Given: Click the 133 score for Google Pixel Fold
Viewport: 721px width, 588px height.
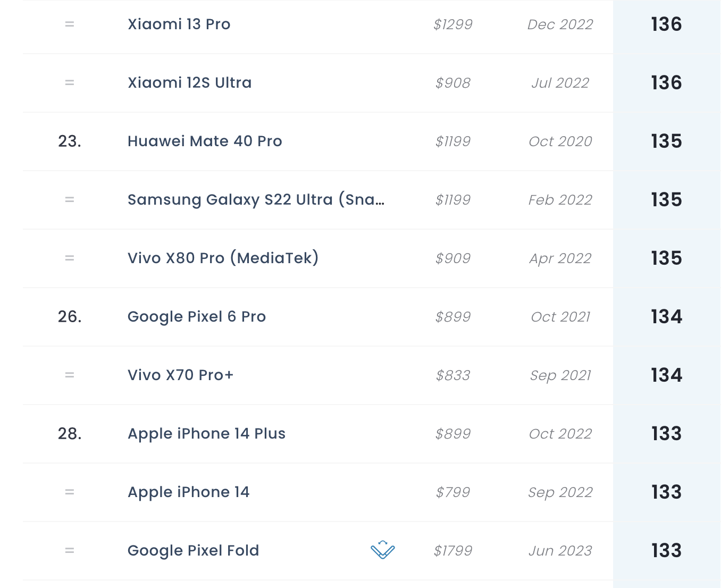Looking at the screenshot, I should 666,551.
